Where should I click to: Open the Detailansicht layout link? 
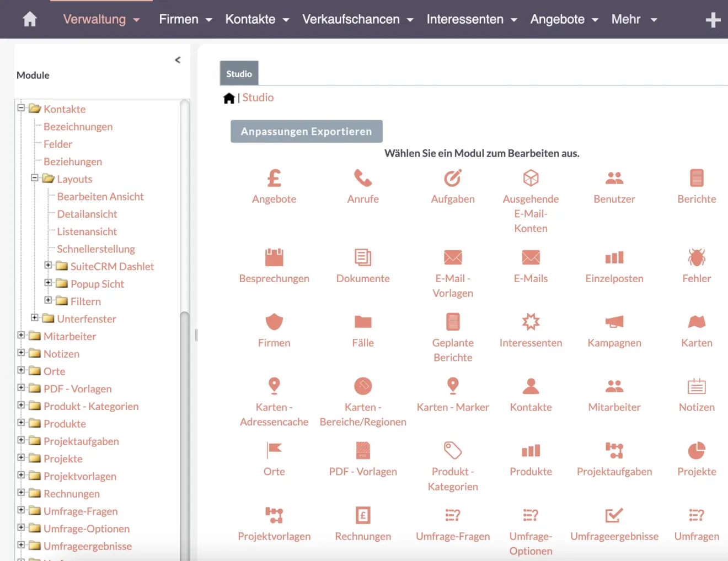[87, 214]
